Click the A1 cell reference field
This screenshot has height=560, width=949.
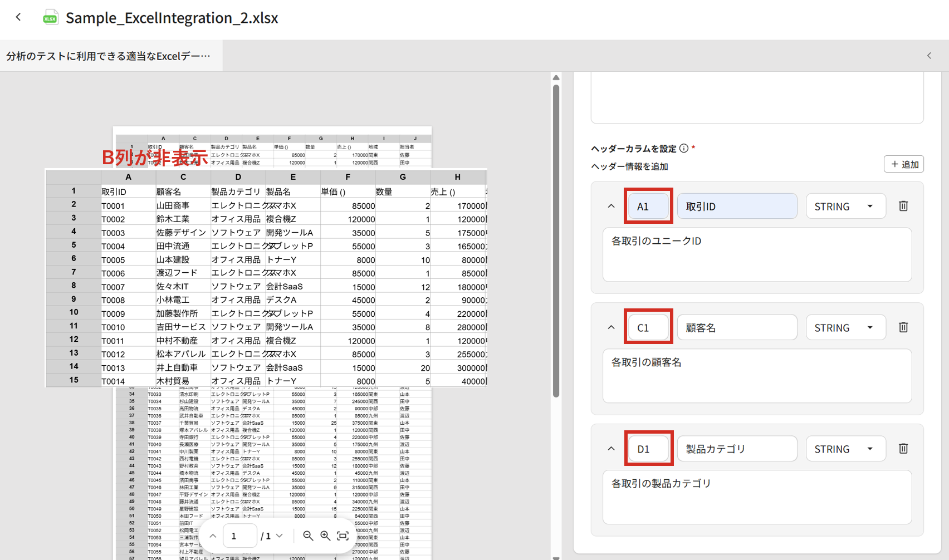pos(648,207)
